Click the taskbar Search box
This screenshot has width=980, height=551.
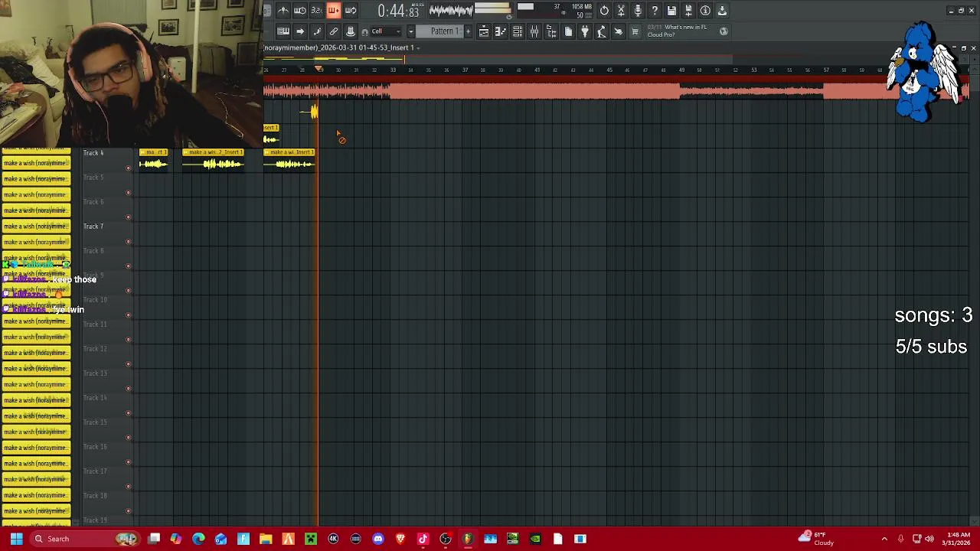(85, 539)
